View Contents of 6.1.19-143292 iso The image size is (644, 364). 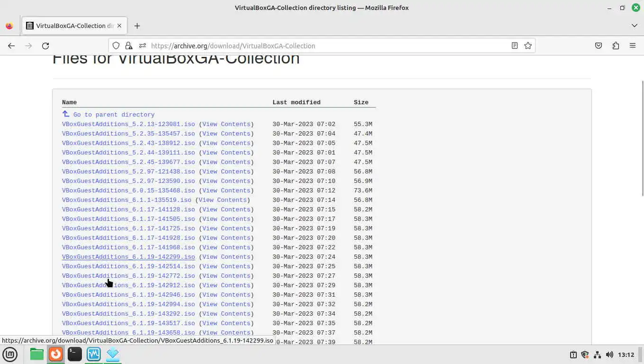226,314
